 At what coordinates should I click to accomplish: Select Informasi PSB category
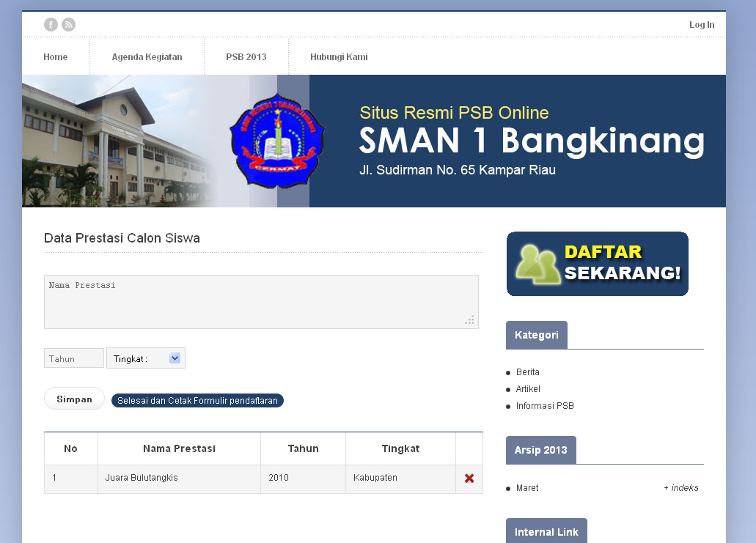click(545, 406)
